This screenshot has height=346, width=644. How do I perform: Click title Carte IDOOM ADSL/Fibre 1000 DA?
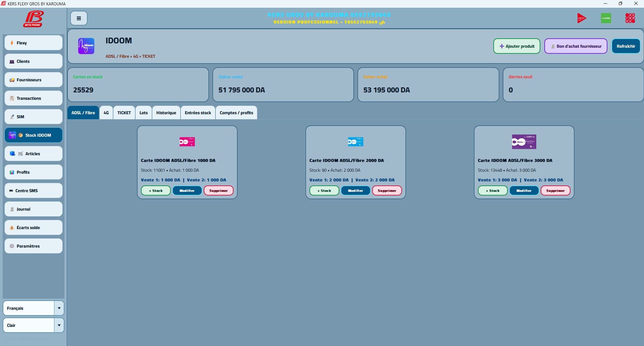[178, 161]
